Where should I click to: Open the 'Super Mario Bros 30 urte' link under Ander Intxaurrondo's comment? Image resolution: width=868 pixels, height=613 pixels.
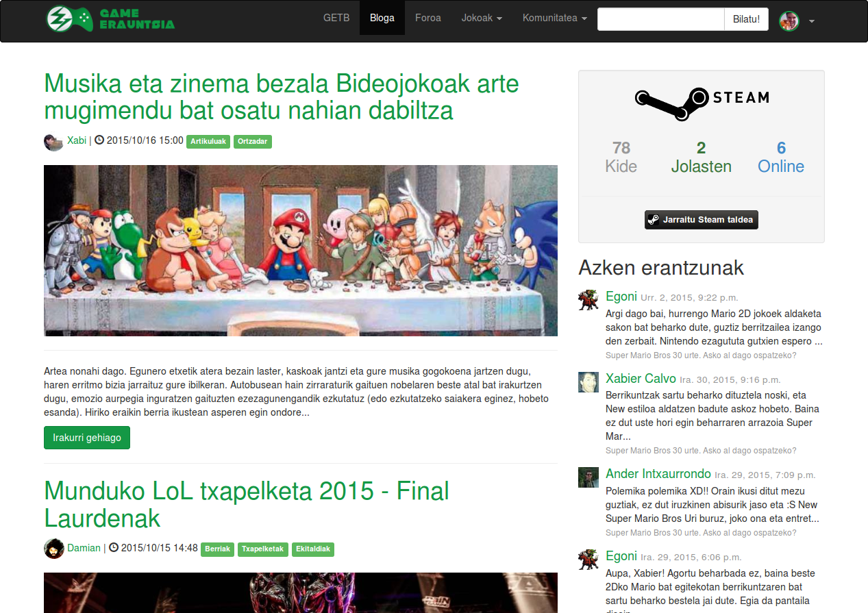[x=701, y=533]
